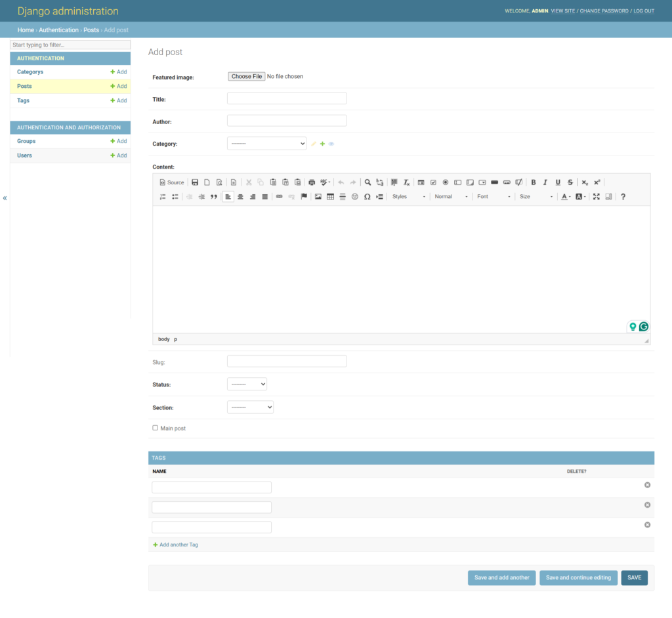Viewport: 672px width, 618px height.
Task: Click the Choose File button
Action: click(247, 76)
